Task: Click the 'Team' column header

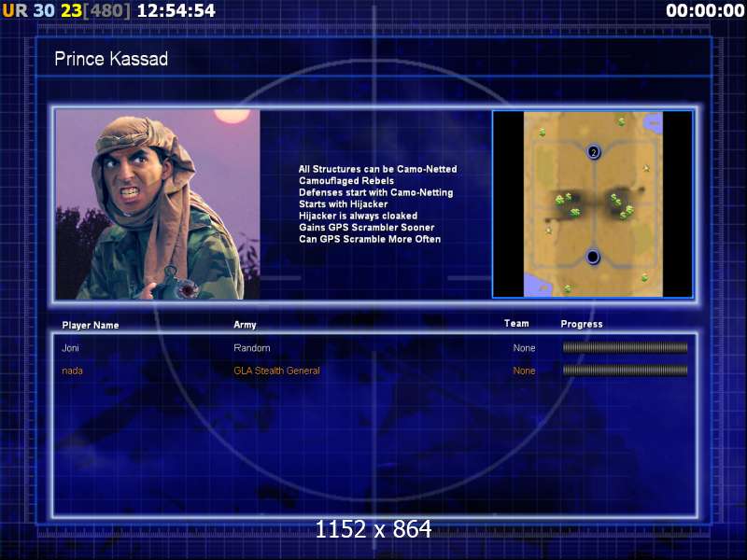Action: [x=516, y=323]
